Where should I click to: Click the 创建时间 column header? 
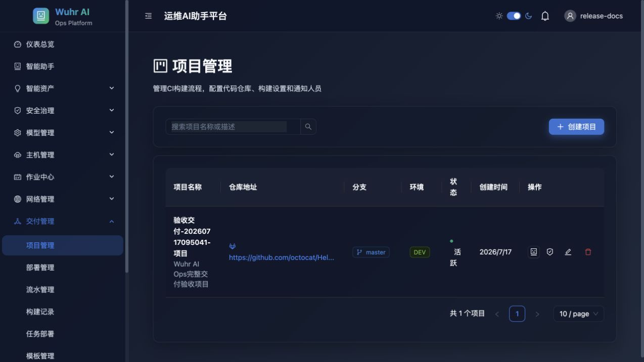coord(493,187)
